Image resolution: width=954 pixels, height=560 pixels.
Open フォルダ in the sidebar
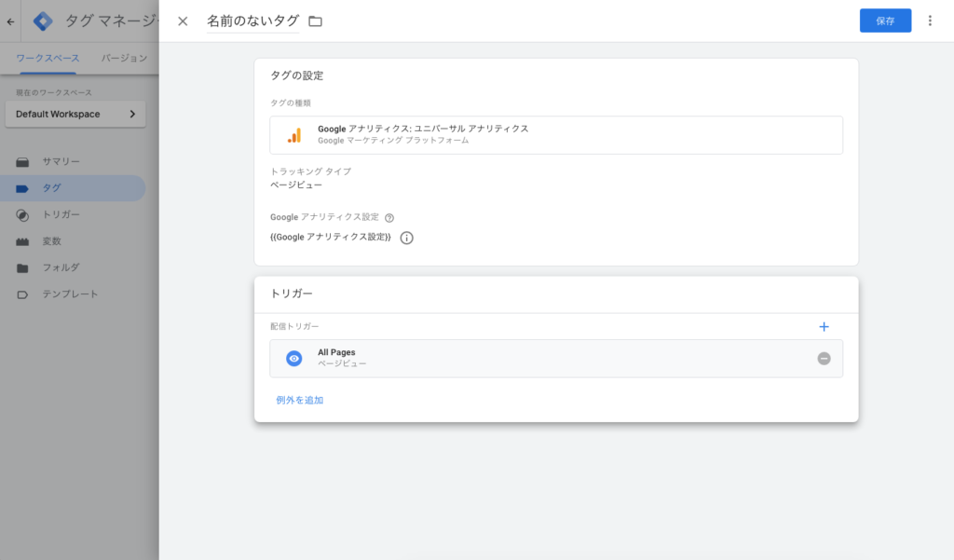click(61, 267)
